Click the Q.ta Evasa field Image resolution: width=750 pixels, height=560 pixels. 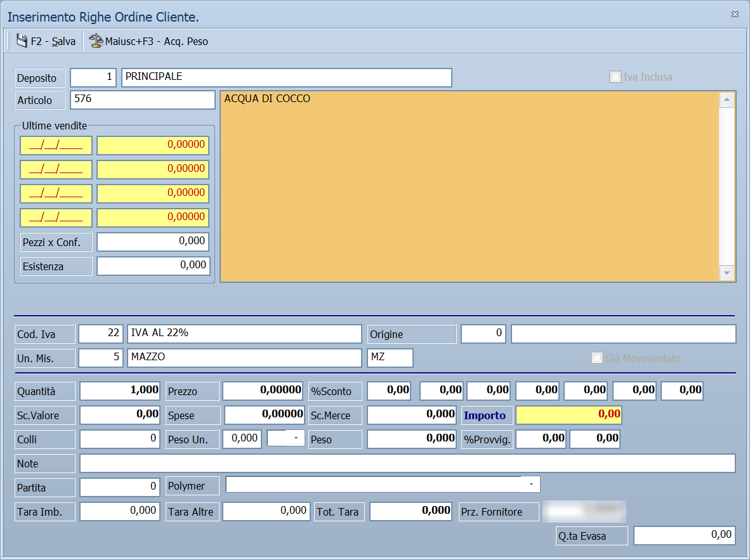(x=685, y=536)
